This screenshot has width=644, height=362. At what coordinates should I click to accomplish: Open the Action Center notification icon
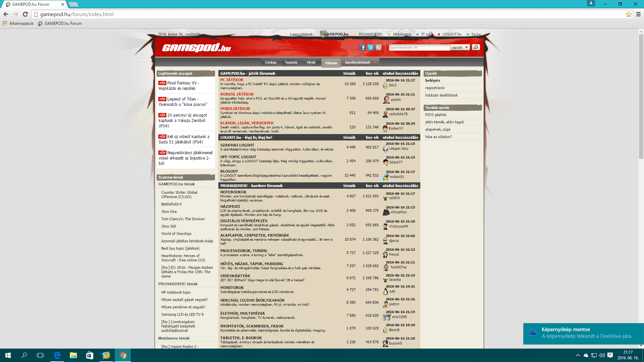click(x=610, y=355)
